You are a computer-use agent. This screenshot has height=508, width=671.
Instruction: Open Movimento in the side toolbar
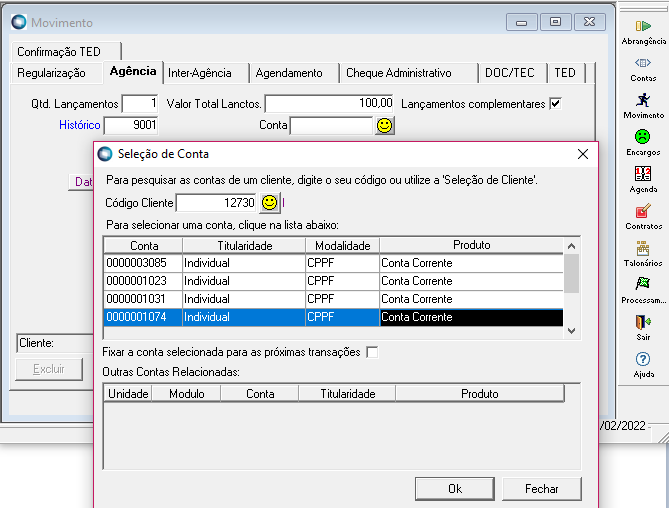point(643,106)
